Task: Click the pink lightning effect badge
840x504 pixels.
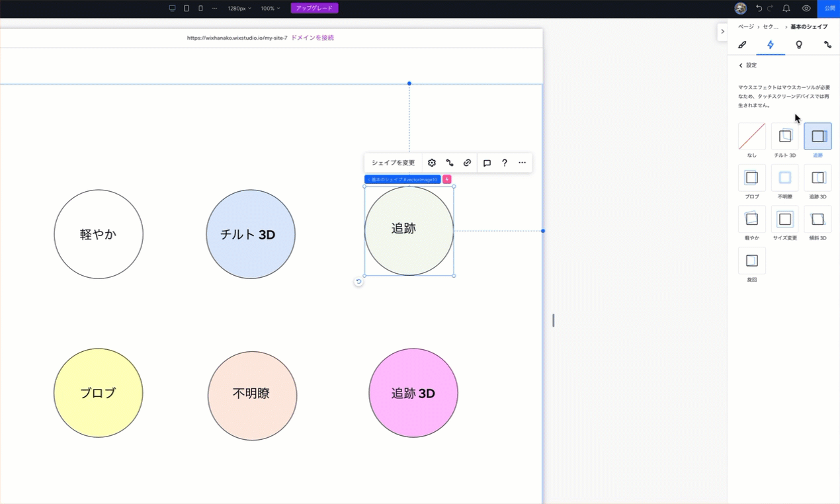Action: coord(447,179)
